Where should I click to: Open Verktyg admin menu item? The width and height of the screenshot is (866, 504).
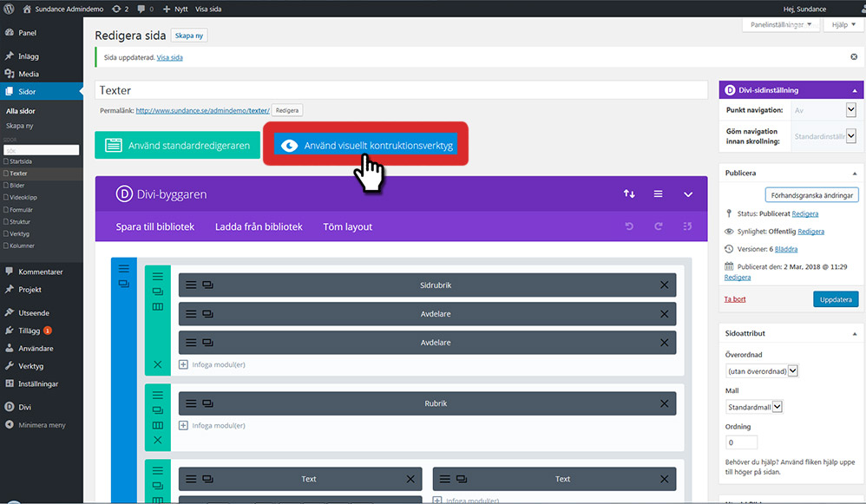point(30,366)
